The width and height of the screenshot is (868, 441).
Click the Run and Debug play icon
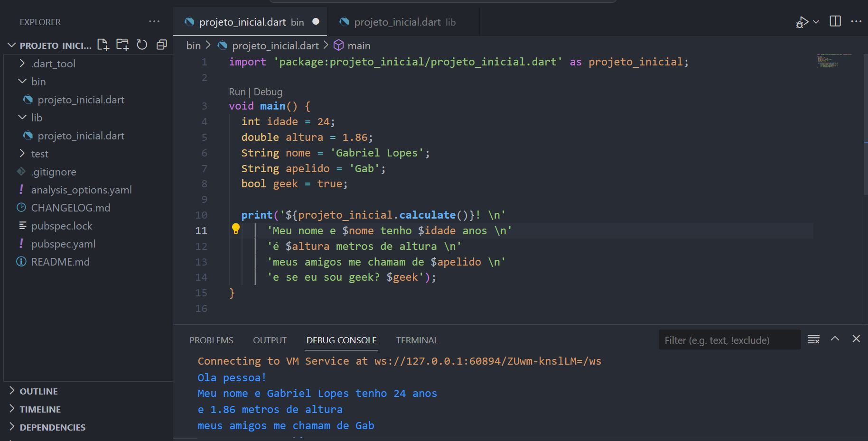click(x=802, y=22)
